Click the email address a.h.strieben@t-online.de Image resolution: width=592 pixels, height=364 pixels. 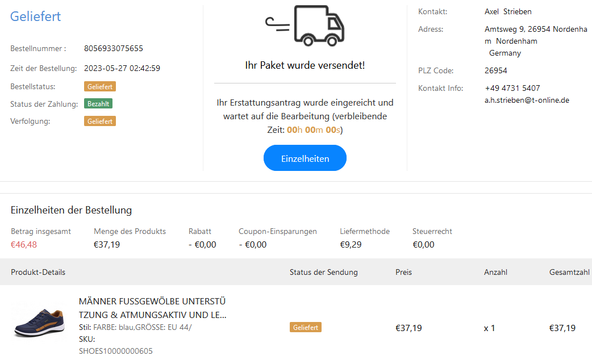pos(527,100)
